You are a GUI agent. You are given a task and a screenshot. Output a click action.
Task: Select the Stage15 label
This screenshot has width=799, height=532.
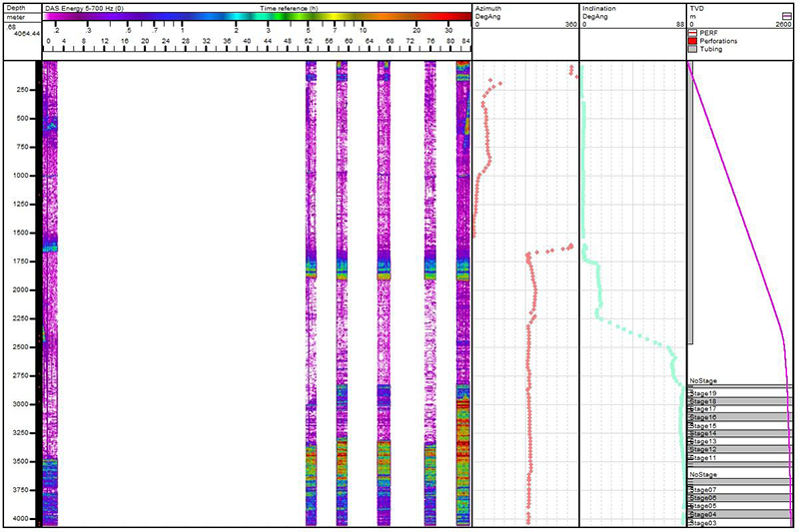point(703,426)
